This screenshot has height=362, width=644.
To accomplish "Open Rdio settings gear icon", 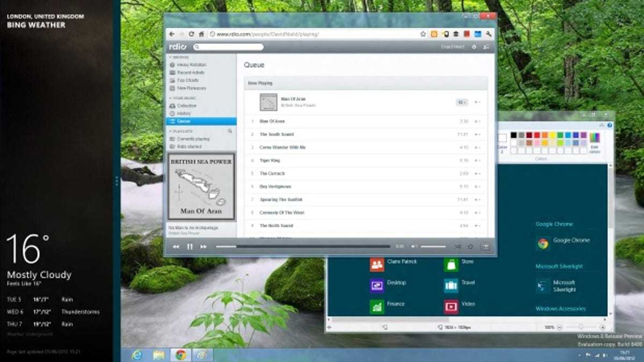I will coord(474,47).
